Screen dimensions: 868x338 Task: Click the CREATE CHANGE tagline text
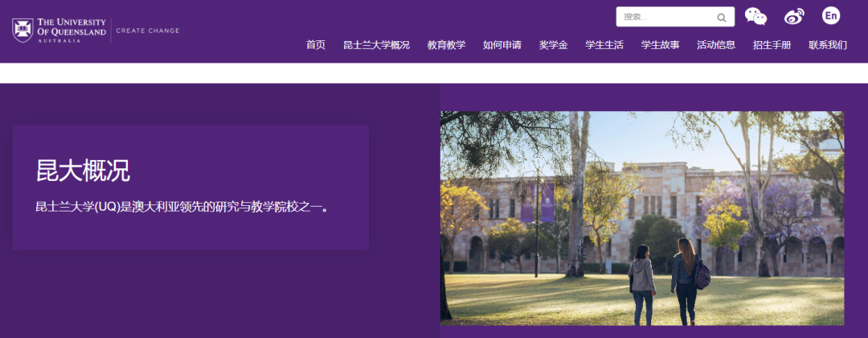[x=148, y=31]
